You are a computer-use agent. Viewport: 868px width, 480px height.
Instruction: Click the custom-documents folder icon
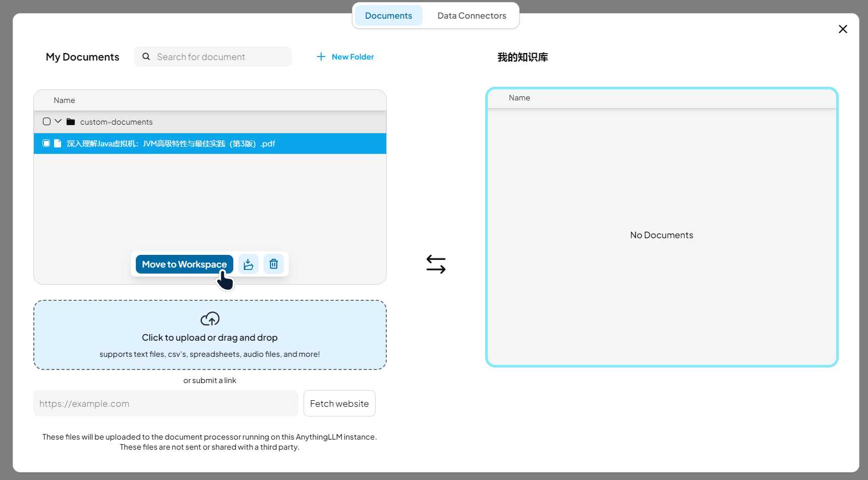pos(71,122)
